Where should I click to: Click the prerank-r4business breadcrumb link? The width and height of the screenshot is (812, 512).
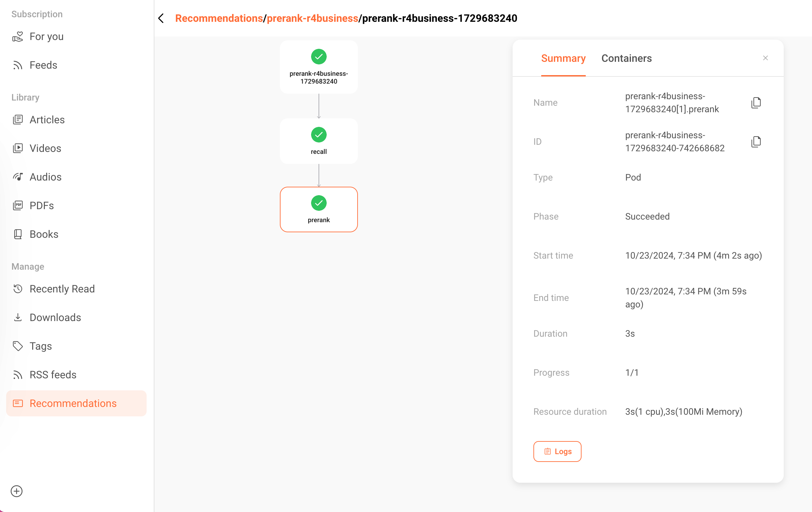[x=312, y=18]
